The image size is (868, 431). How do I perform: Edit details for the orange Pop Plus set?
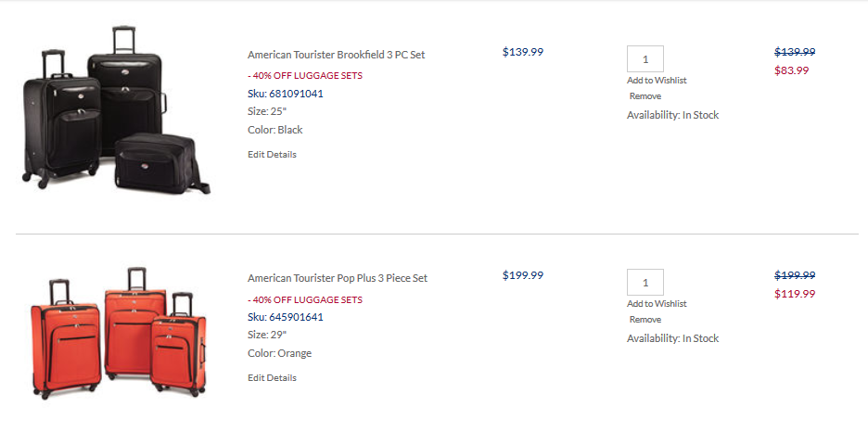point(272,378)
